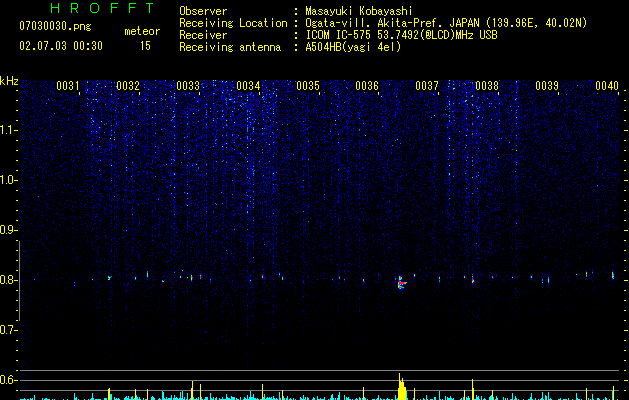Click the tallest yellow peak in the bottom power graph

click(401, 386)
